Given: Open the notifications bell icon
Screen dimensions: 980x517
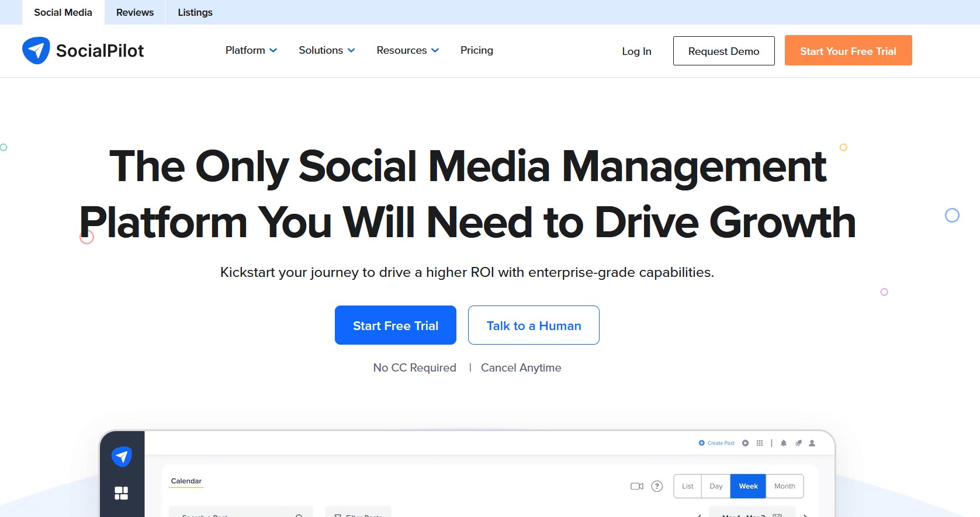Looking at the screenshot, I should (784, 443).
